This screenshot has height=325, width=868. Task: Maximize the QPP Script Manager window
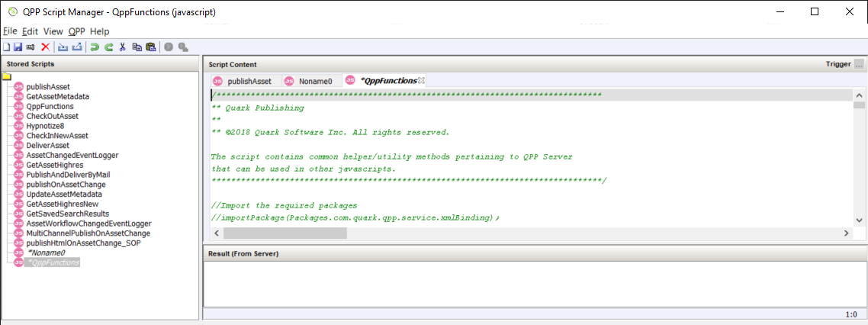pyautogui.click(x=814, y=11)
